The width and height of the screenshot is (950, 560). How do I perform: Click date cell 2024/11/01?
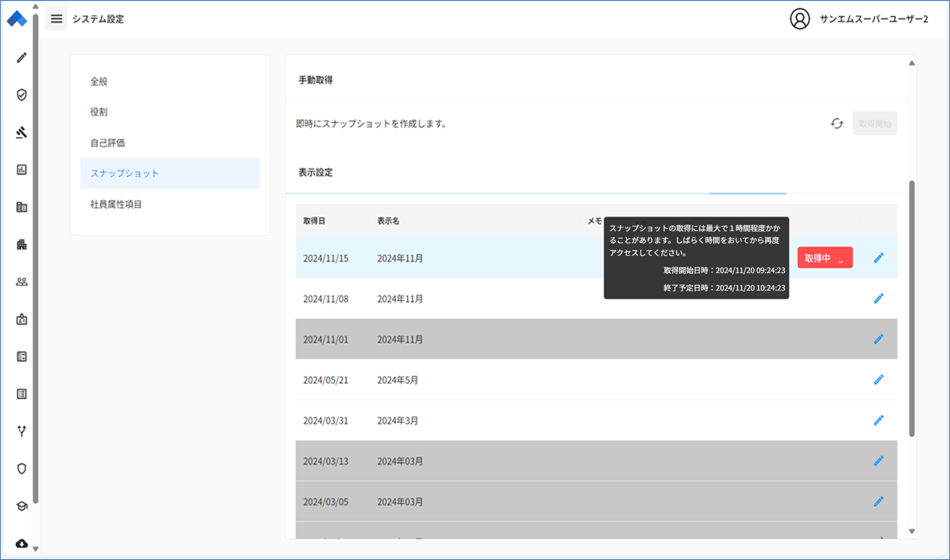[325, 339]
